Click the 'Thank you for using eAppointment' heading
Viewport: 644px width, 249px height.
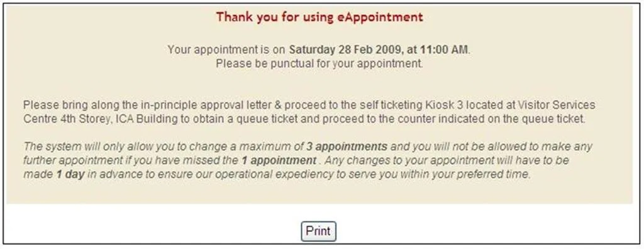click(x=319, y=17)
